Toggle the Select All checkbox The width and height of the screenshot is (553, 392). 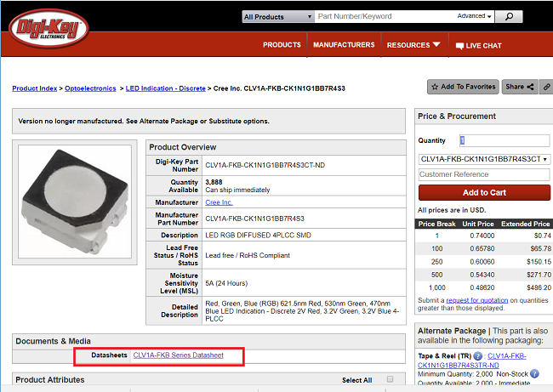point(390,379)
